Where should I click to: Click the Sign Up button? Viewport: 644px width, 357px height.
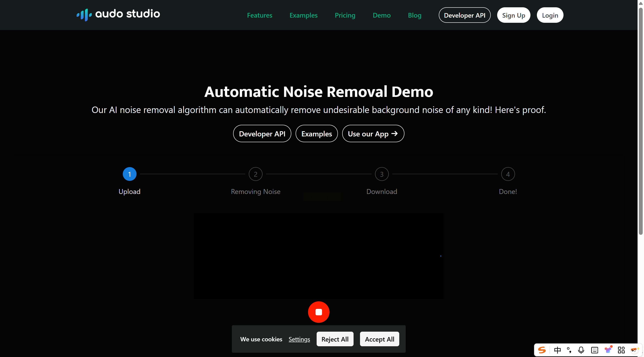click(513, 15)
